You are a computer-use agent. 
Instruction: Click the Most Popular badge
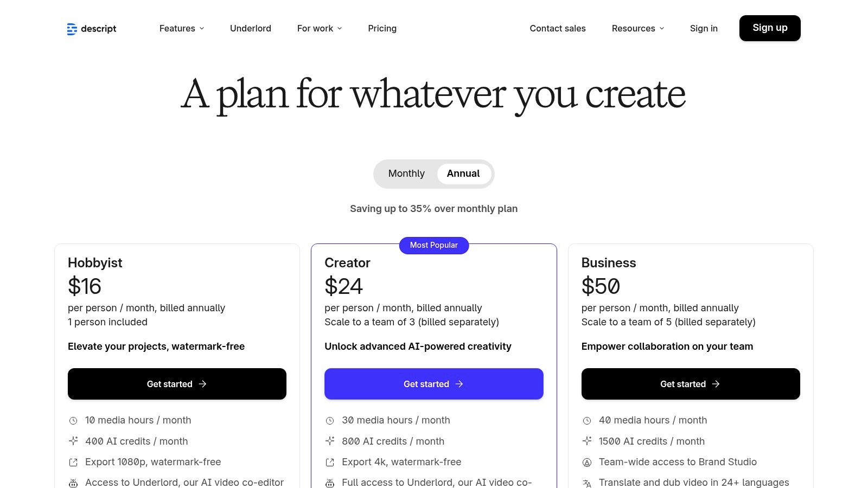[433, 245]
